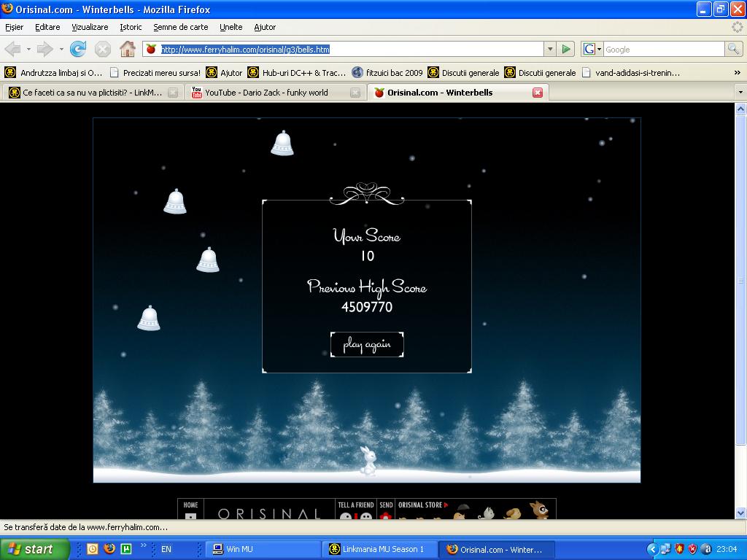Open the 'vand-adidasi-si-trenin...' bookmark

[x=631, y=73]
